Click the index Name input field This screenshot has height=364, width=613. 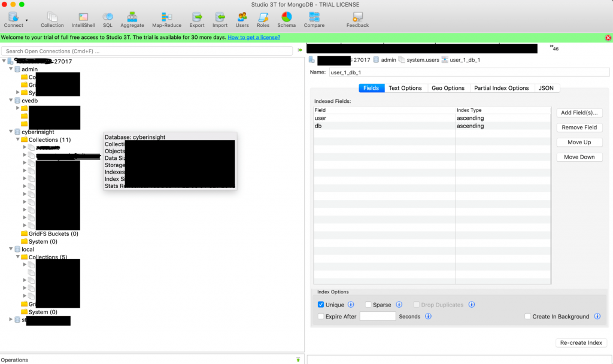point(468,72)
